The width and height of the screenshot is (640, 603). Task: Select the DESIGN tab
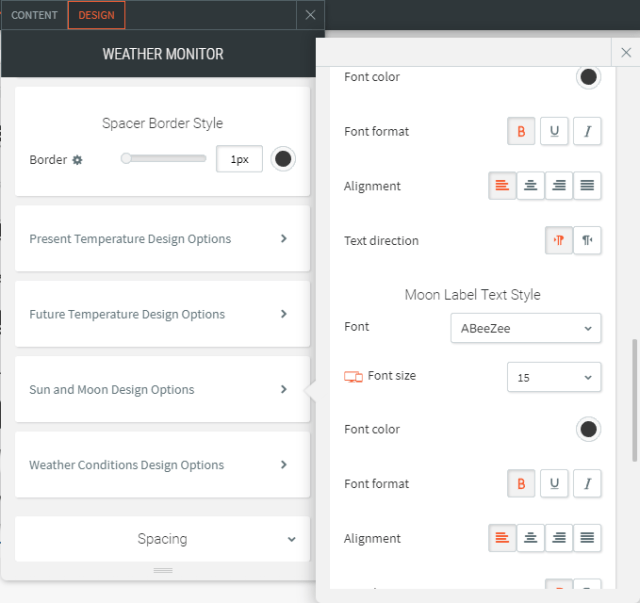97,15
